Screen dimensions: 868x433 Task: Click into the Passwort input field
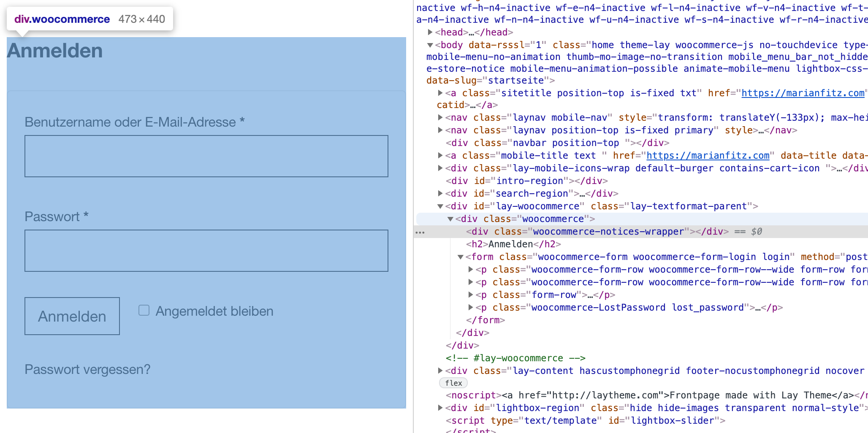pyautogui.click(x=206, y=251)
